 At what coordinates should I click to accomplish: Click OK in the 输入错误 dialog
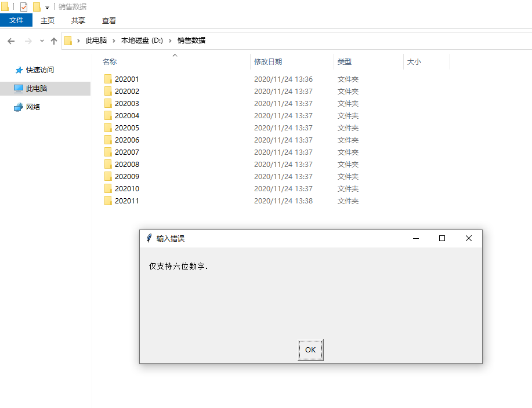[x=310, y=349]
